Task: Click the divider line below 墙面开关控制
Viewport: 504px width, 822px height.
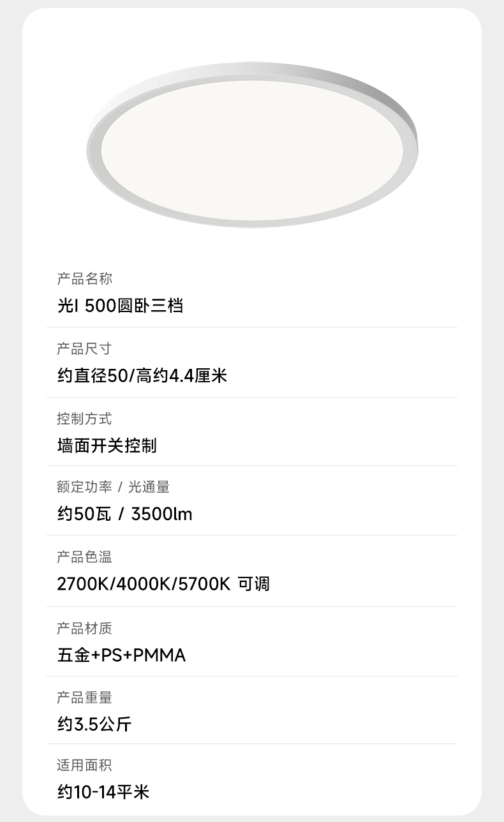Action: point(252,465)
